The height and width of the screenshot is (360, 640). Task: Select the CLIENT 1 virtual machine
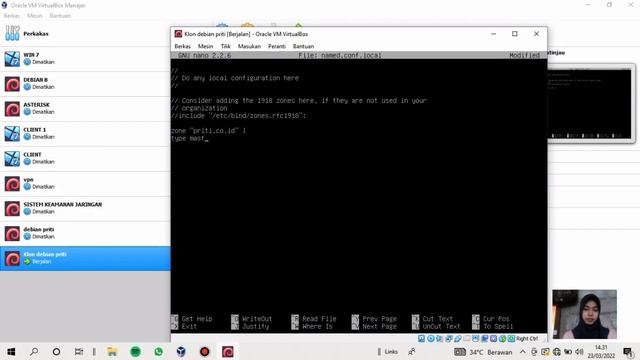[85, 133]
